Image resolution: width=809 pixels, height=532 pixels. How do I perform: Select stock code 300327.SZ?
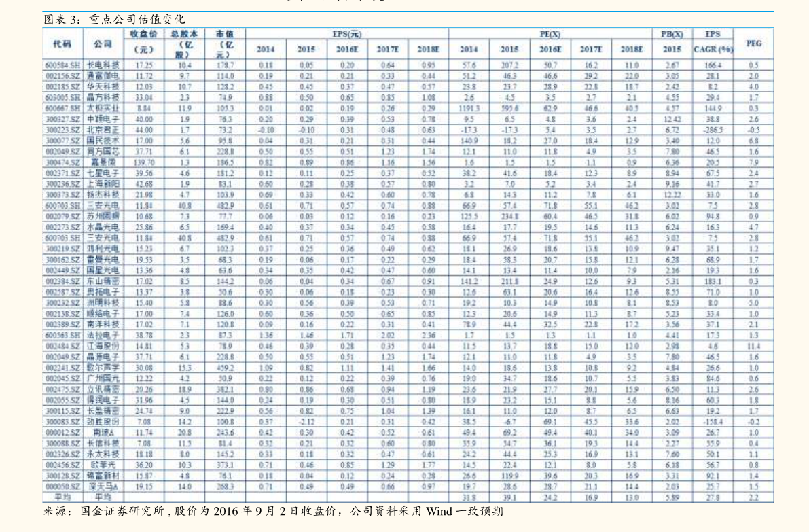point(62,119)
